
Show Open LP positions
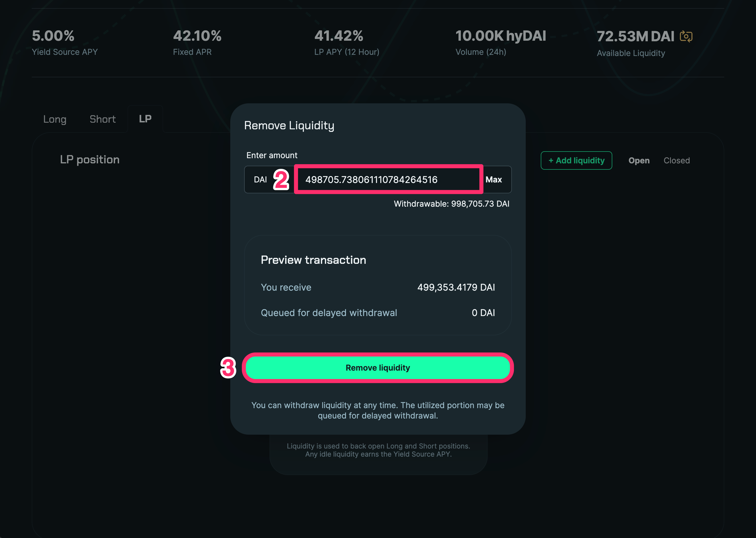click(x=639, y=161)
